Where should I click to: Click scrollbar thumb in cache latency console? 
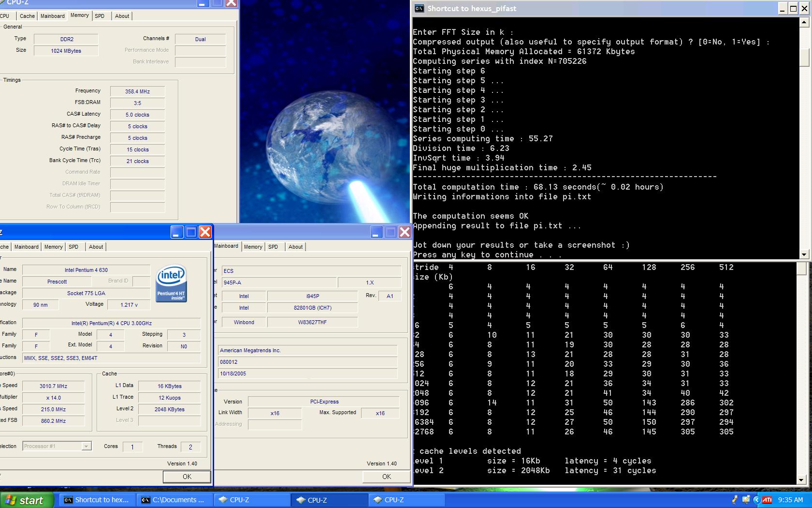(x=802, y=269)
